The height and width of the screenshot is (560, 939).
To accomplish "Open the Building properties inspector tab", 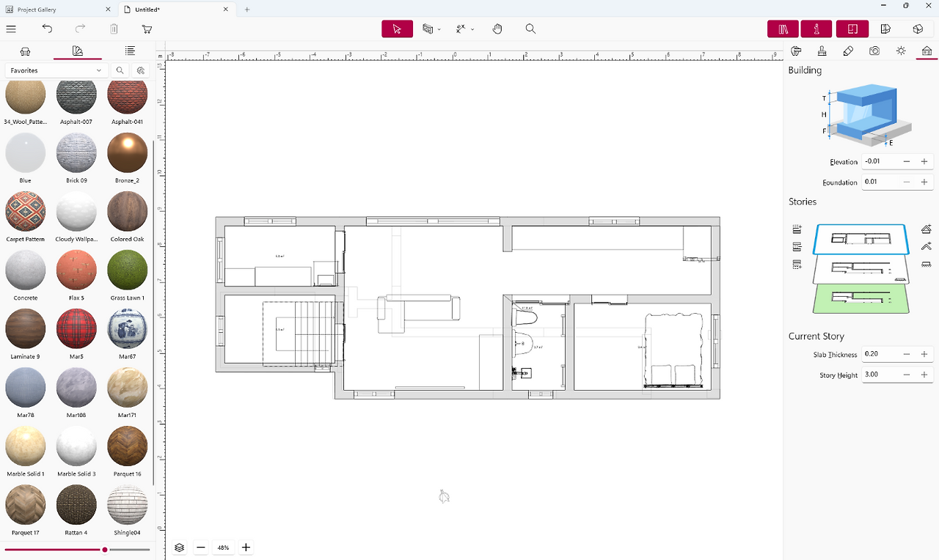I will pyautogui.click(x=927, y=51).
